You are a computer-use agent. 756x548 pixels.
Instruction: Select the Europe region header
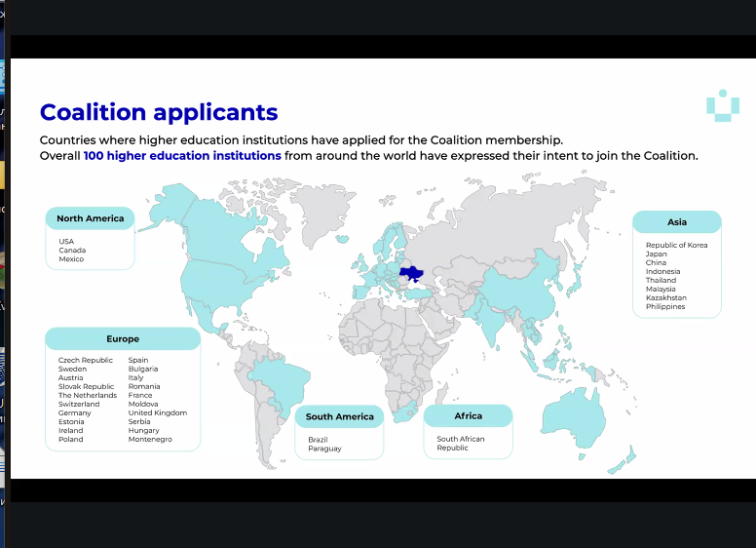click(123, 339)
